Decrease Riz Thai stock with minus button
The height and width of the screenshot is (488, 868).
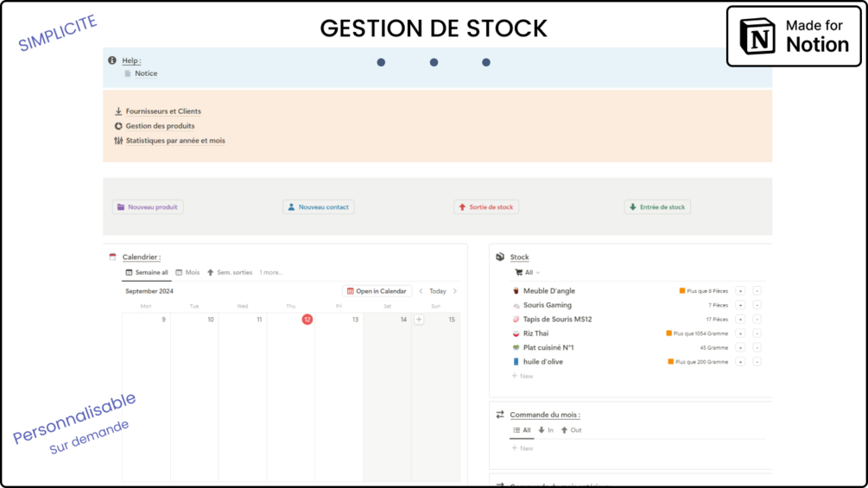pyautogui.click(x=757, y=333)
